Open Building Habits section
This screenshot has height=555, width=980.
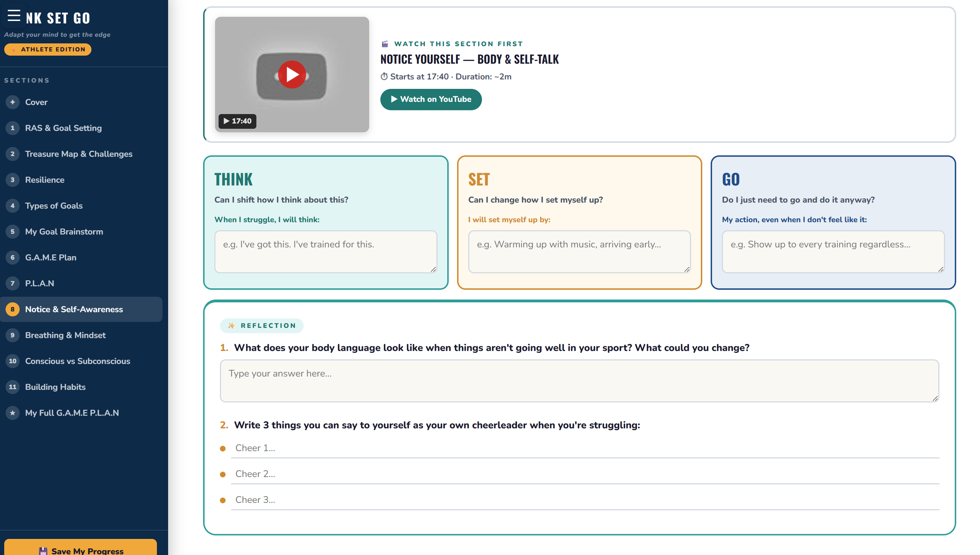(x=81, y=387)
